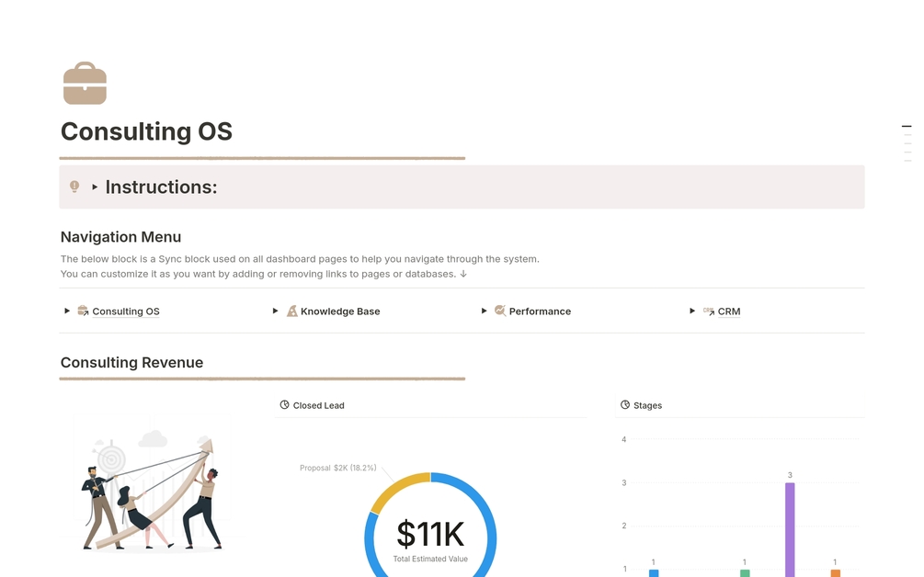
Task: Expand the Performance navigation section
Action: coord(484,311)
